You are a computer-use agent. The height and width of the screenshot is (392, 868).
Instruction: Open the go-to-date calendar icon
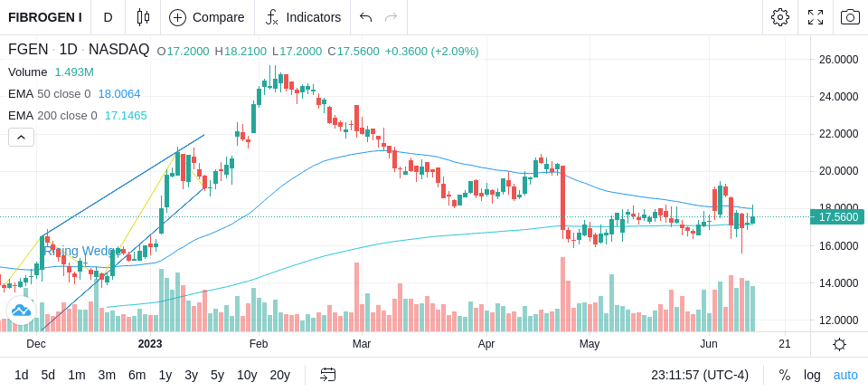click(327, 375)
